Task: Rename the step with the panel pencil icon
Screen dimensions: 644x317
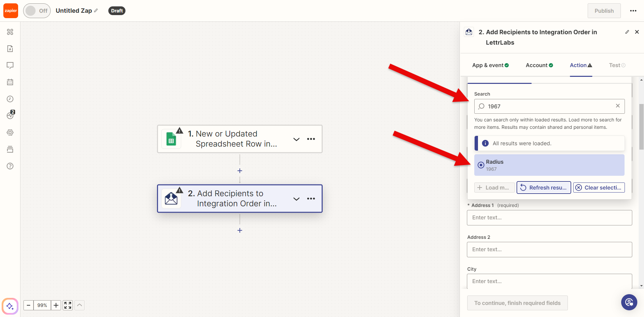Action: pyautogui.click(x=627, y=32)
